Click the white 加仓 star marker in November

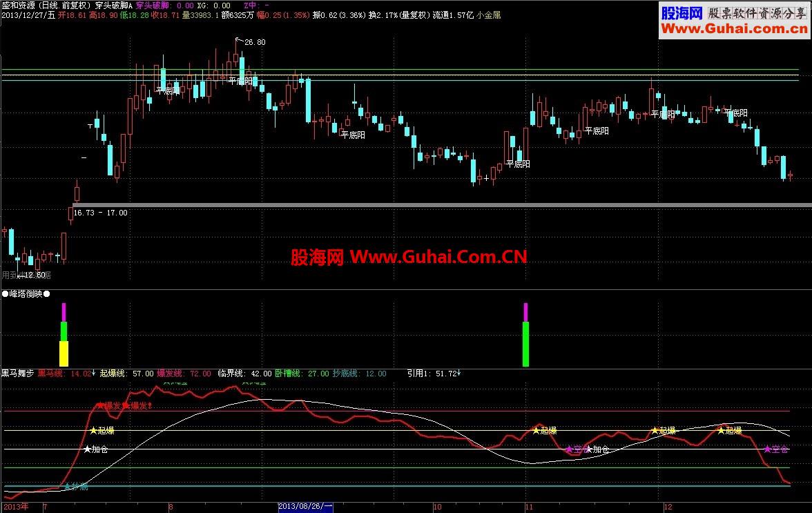(597, 449)
